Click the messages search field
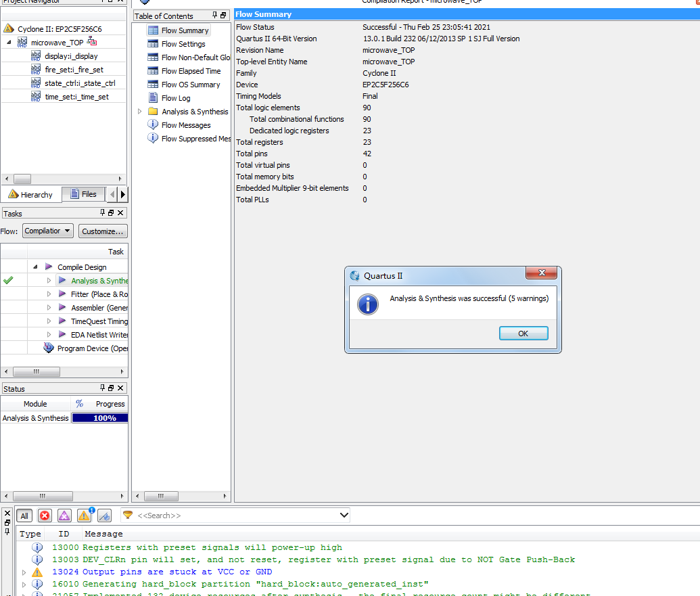 point(237,515)
